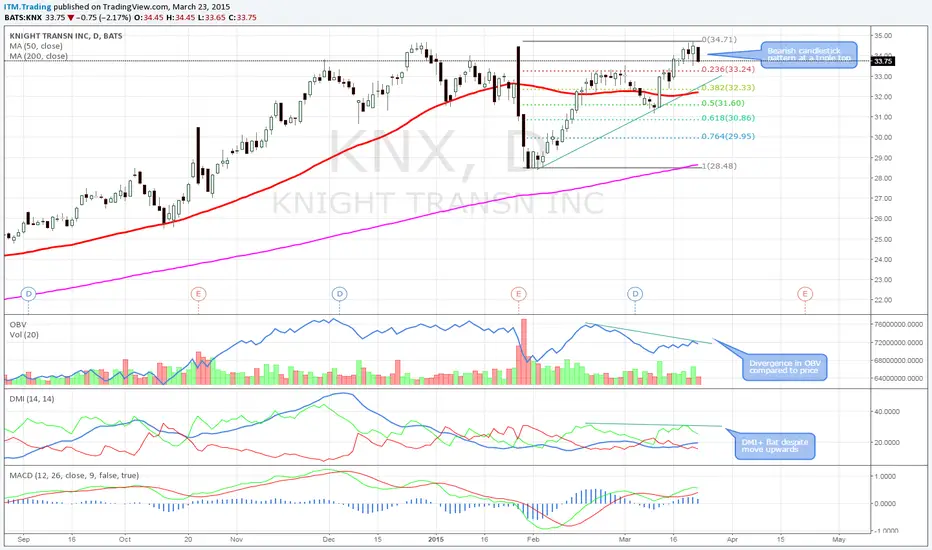Screen dimensions: 932x550
Task: Click the Bearish candlestick pattern callout
Action: [x=809, y=55]
